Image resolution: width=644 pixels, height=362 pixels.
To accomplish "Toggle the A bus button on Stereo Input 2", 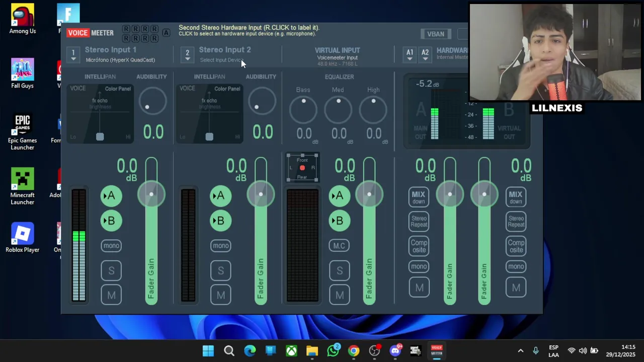I will click(x=220, y=196).
